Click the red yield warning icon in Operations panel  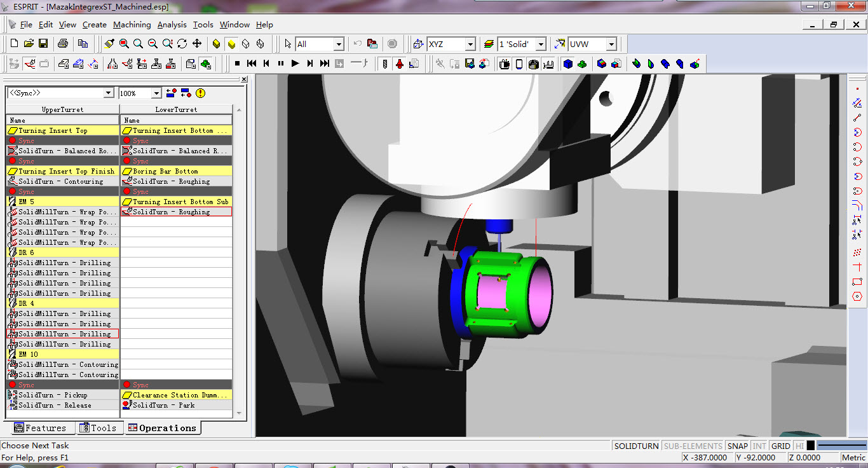[200, 93]
